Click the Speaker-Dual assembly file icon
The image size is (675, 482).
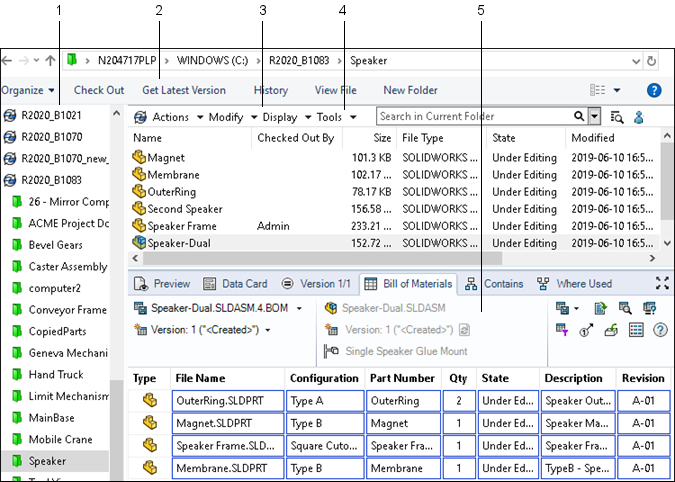[140, 242]
